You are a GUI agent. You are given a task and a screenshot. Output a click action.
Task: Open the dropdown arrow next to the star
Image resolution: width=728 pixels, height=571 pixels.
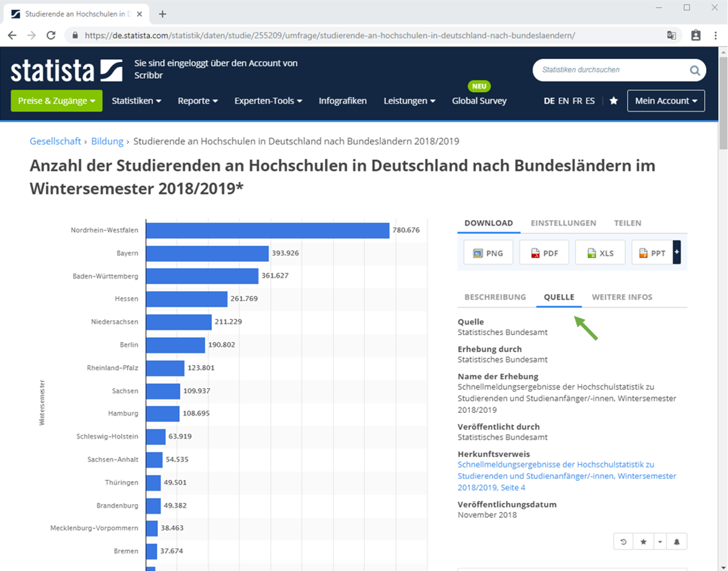pos(659,541)
